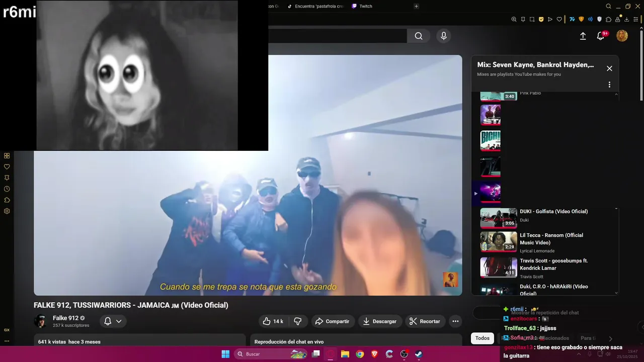The height and width of the screenshot is (362, 644).
Task: Click the YouTube search input field
Action: click(337, 36)
